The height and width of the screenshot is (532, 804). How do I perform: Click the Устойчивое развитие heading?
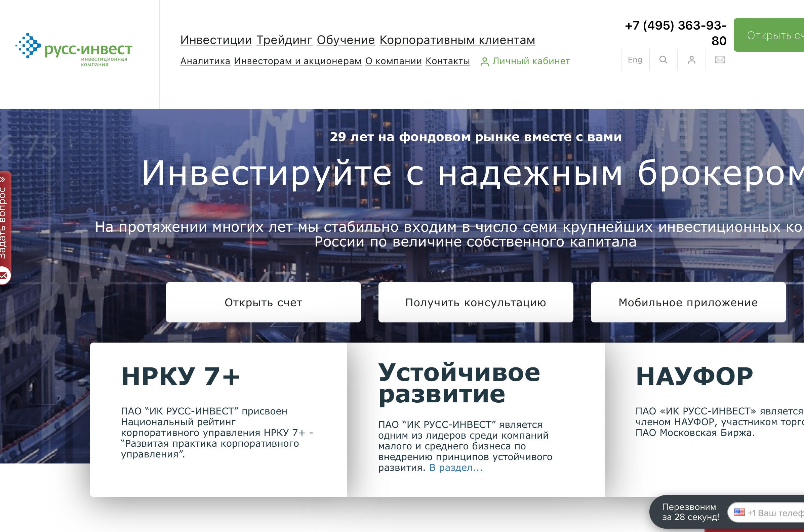(x=459, y=383)
